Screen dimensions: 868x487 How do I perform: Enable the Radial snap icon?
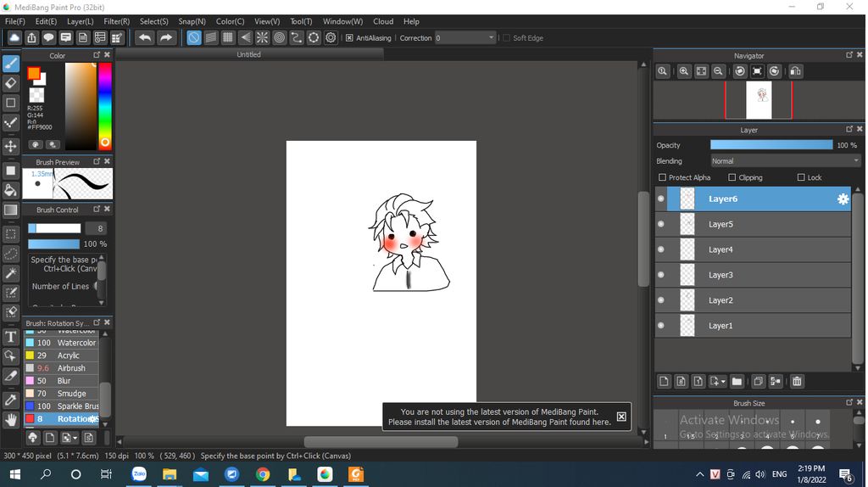(263, 37)
